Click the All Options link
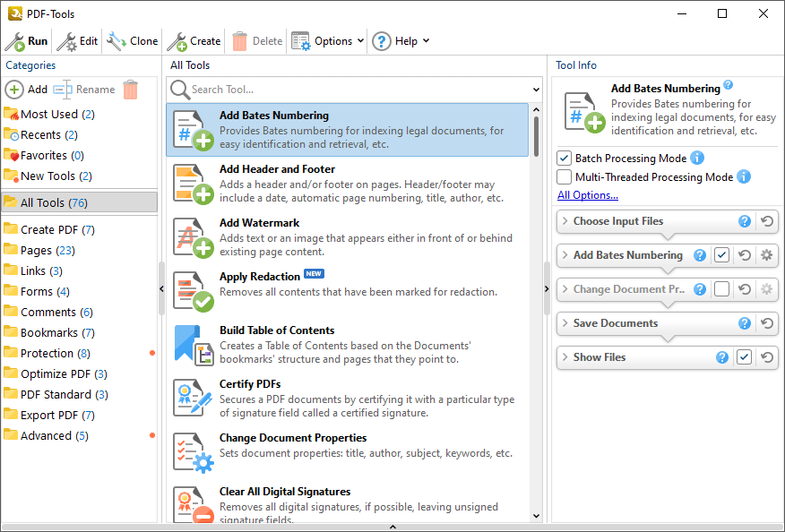The width and height of the screenshot is (785, 532). click(587, 195)
